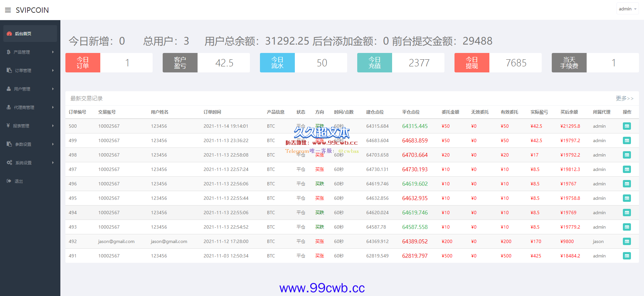
Task: Click balance value ¥9800
Action: click(x=567, y=241)
